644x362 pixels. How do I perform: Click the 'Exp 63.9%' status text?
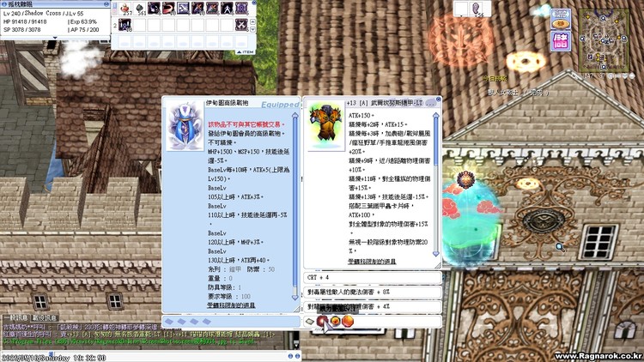82,21
